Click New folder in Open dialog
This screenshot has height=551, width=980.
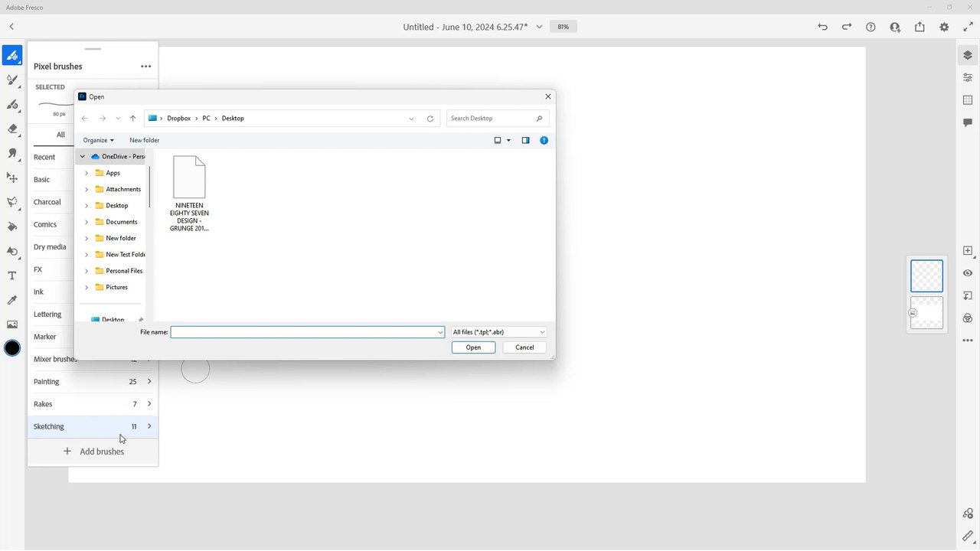click(144, 140)
